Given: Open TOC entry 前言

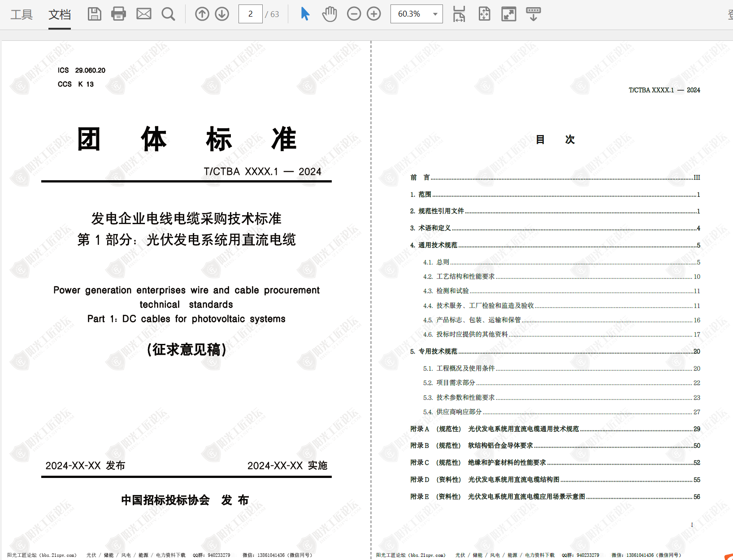Looking at the screenshot, I should (555, 178).
